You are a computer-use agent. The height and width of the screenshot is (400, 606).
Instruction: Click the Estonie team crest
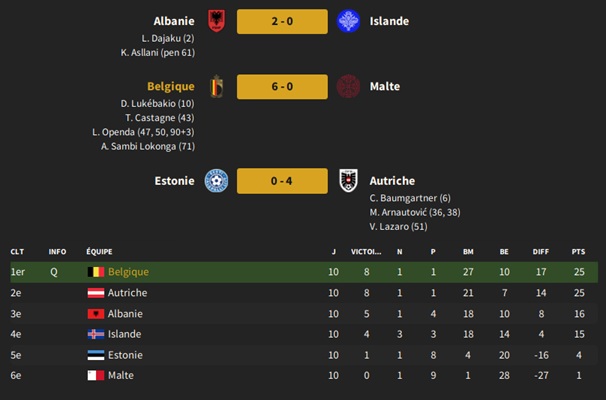coord(216,180)
